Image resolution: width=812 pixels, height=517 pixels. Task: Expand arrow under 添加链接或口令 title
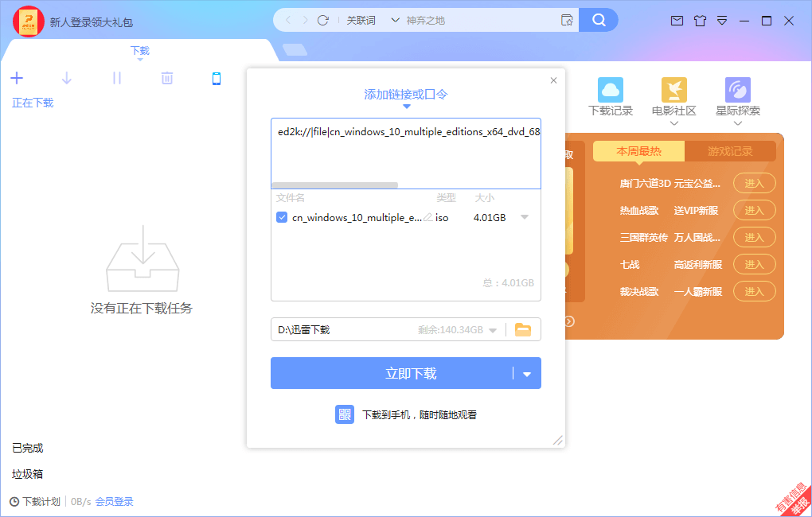407,107
